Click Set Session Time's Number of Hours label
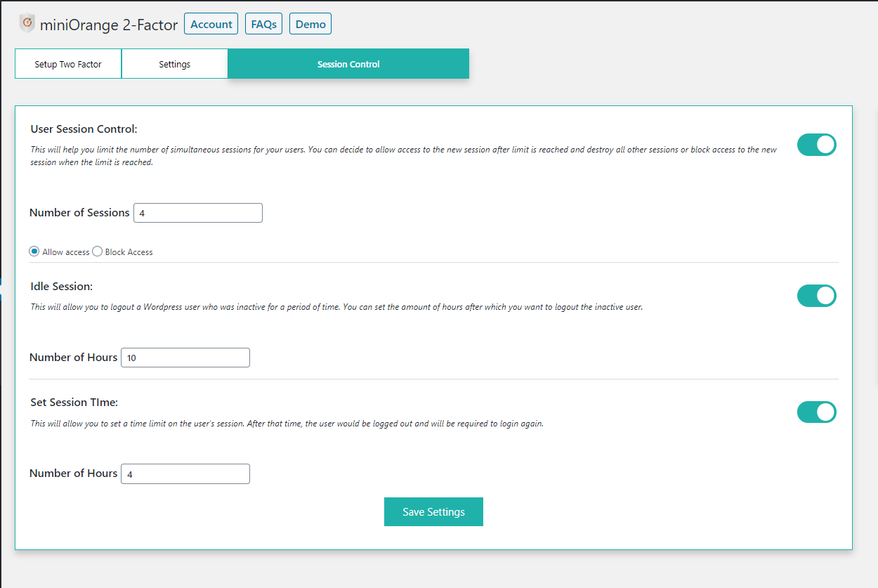 click(x=73, y=473)
